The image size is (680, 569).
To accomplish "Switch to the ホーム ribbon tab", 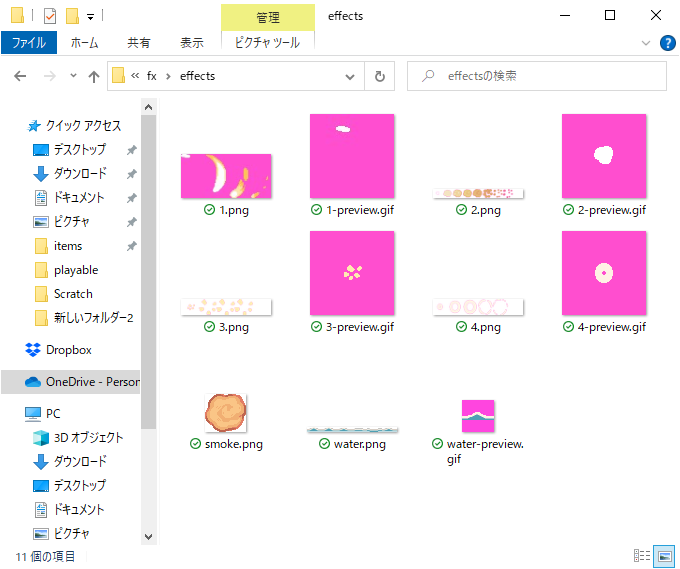I will [85, 43].
